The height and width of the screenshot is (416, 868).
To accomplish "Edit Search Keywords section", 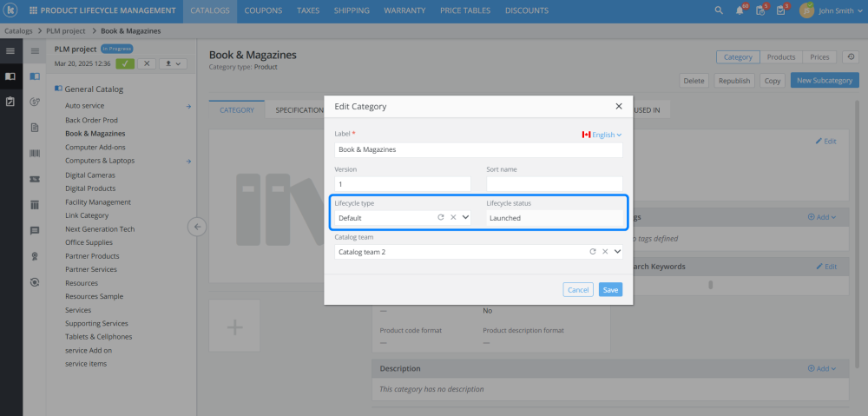I will (826, 267).
